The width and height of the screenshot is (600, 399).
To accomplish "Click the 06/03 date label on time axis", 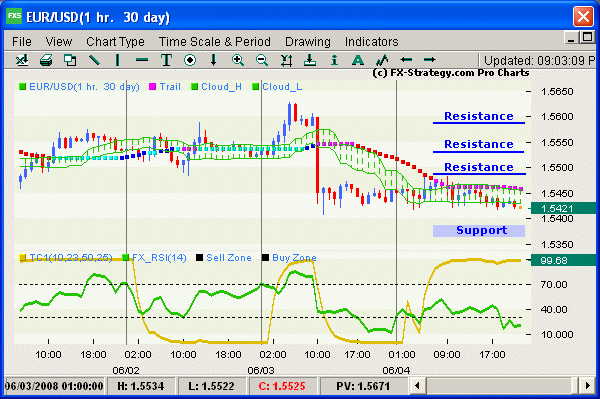I will pyautogui.click(x=261, y=370).
